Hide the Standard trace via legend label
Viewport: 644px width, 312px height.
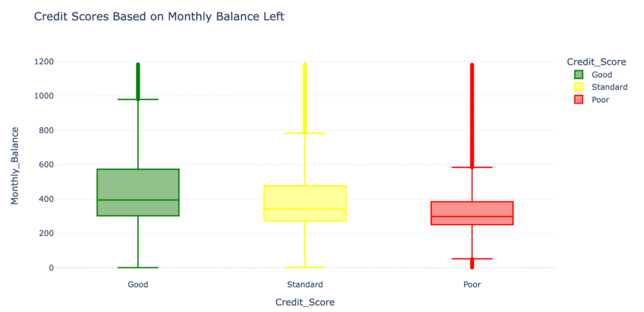tap(609, 87)
